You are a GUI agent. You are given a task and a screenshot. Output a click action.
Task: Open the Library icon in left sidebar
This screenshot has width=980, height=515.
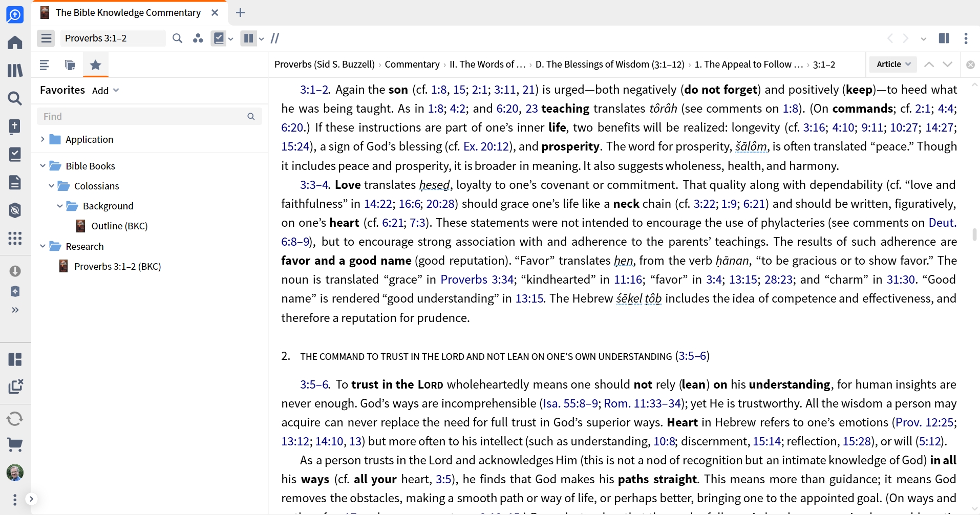(15, 70)
